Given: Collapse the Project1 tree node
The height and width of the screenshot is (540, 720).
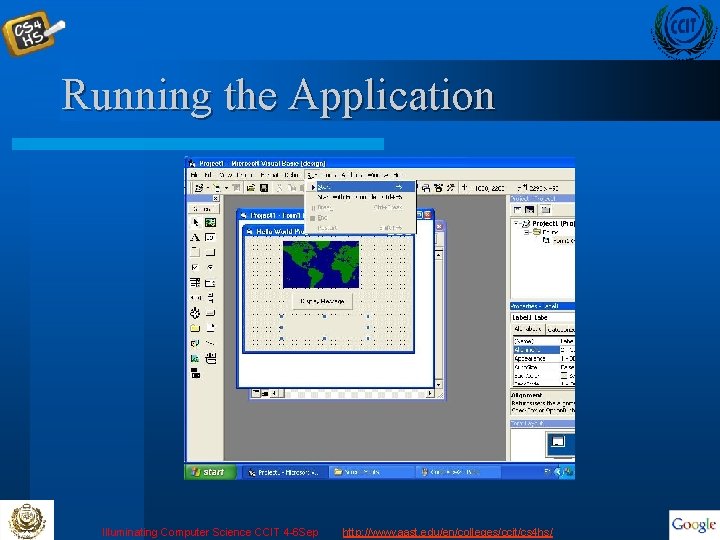Looking at the screenshot, I should (x=516, y=223).
